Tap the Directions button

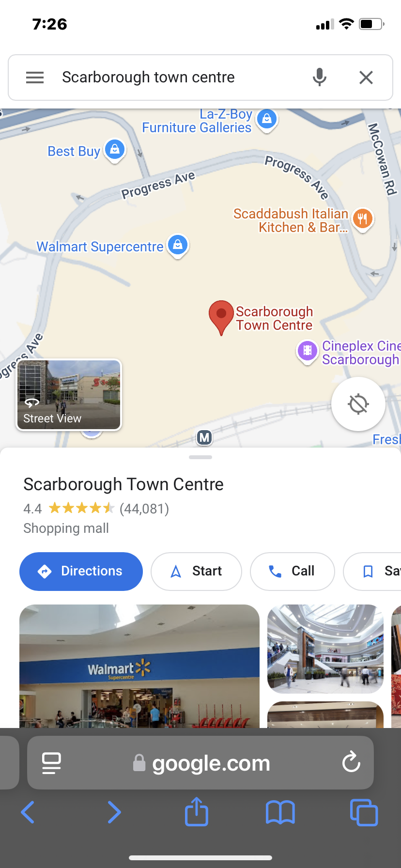(81, 571)
